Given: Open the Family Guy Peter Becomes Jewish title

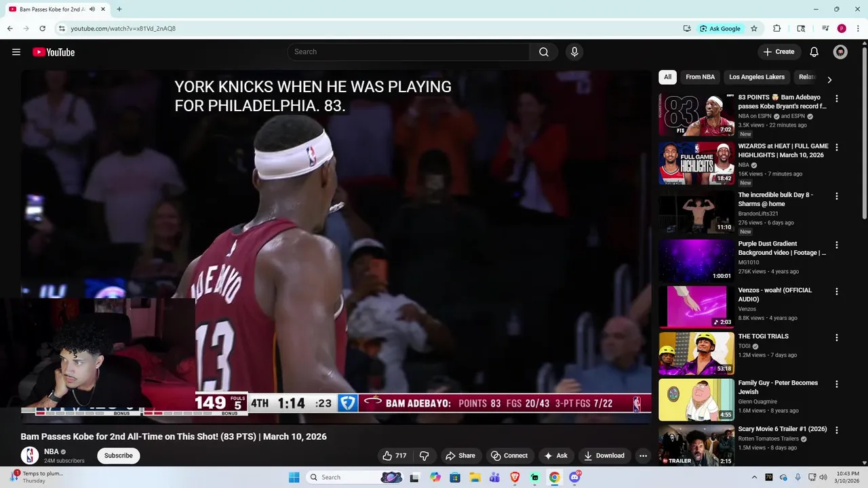Looking at the screenshot, I should tap(778, 388).
